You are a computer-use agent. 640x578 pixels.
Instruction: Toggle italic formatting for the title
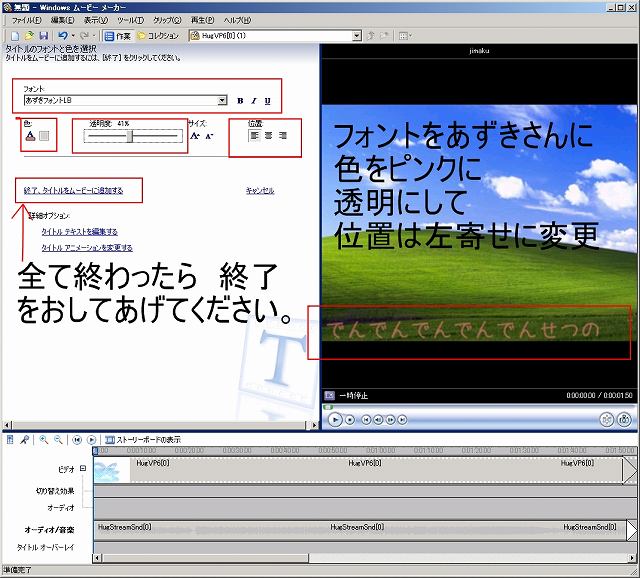tap(254, 101)
